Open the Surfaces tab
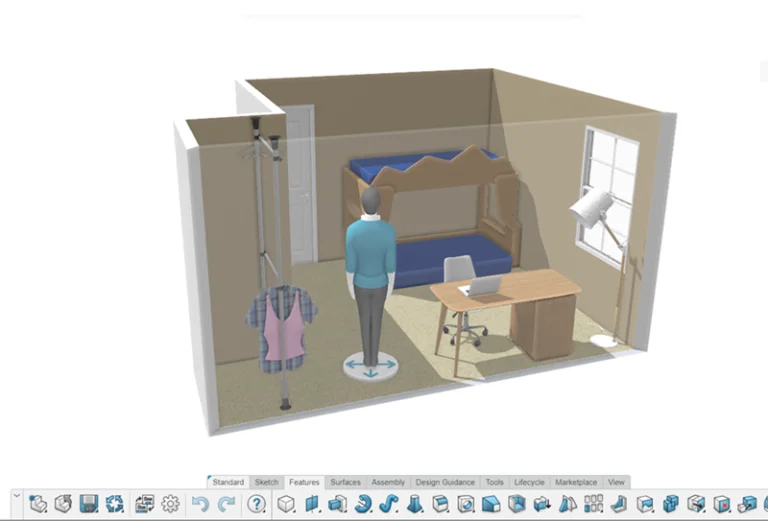The height and width of the screenshot is (521, 768). tap(345, 482)
